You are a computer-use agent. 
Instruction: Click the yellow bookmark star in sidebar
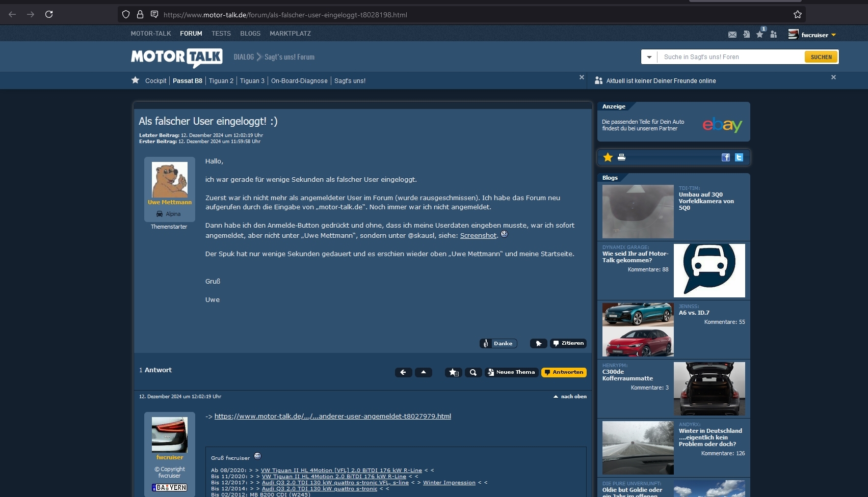(x=608, y=157)
